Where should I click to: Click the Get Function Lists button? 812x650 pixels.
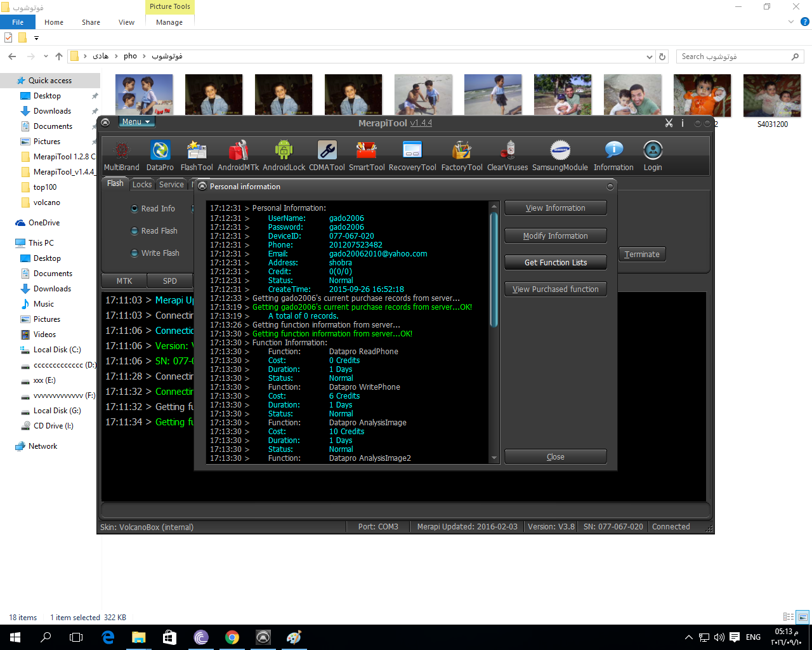coord(556,263)
